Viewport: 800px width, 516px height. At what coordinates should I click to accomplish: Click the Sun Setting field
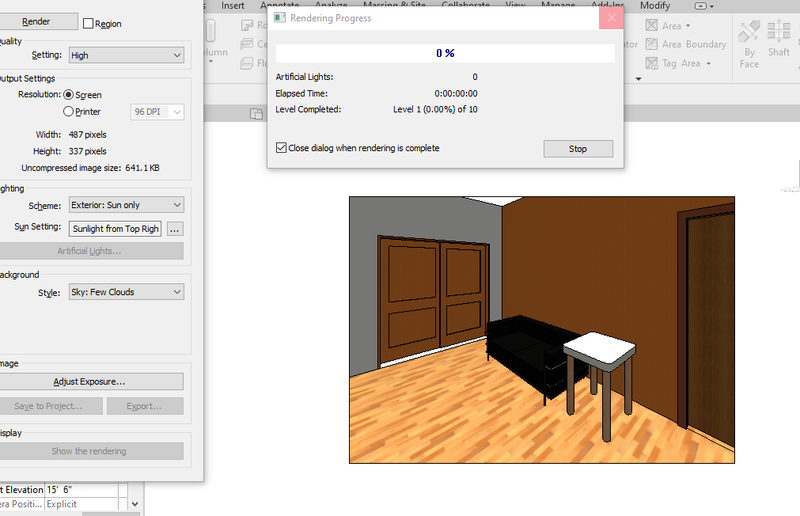[x=115, y=229]
